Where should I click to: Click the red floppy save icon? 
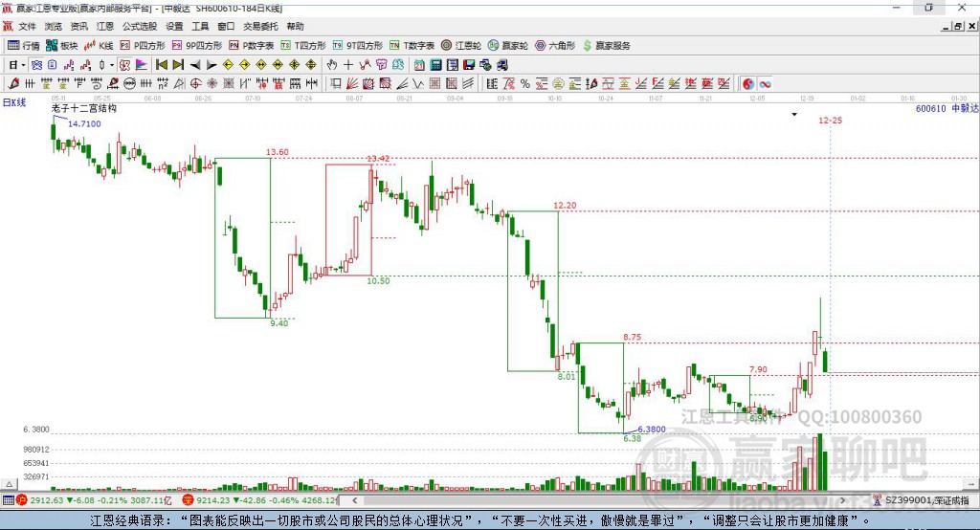point(469,65)
